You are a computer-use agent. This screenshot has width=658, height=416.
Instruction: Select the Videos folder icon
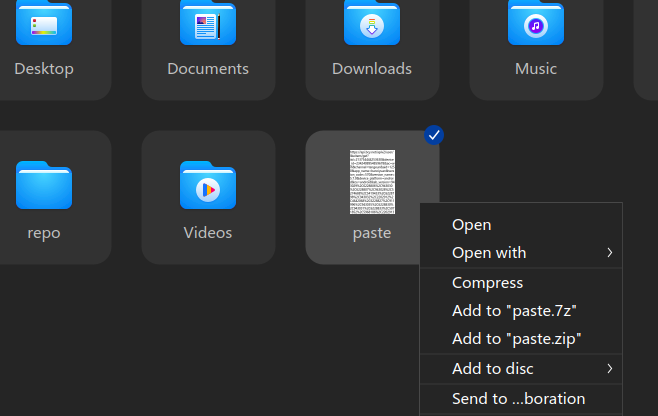pos(208,185)
